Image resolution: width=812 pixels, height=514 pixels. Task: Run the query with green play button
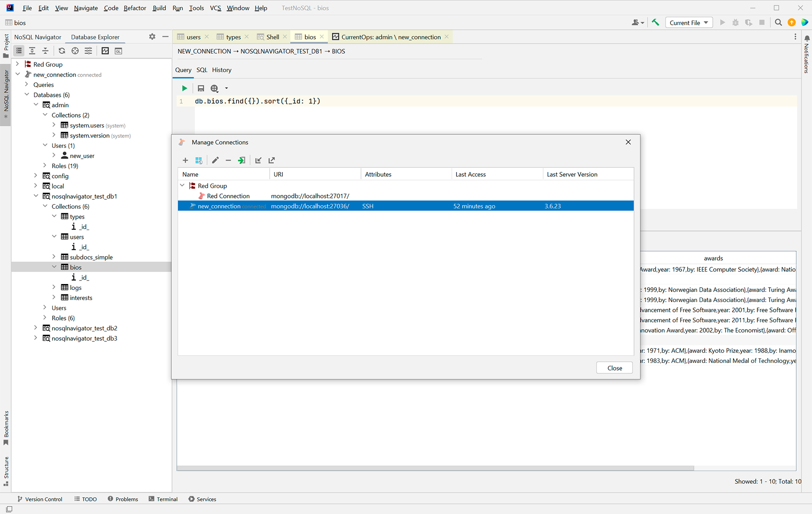coord(185,88)
